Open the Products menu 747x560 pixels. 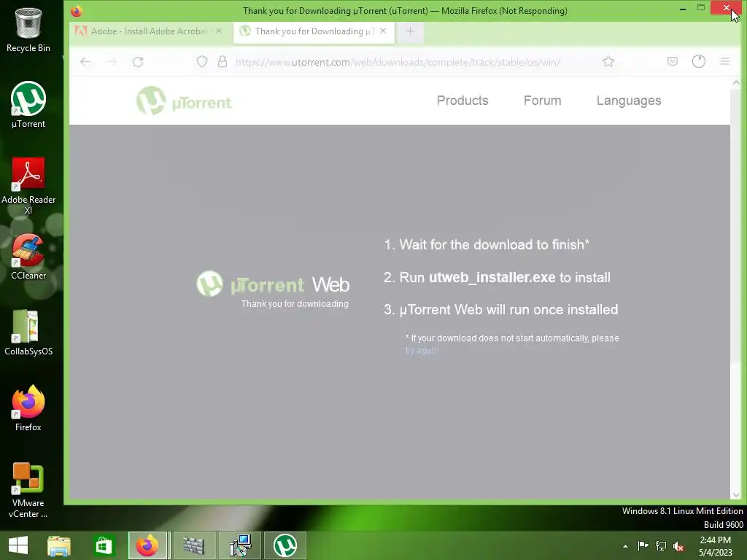point(462,101)
